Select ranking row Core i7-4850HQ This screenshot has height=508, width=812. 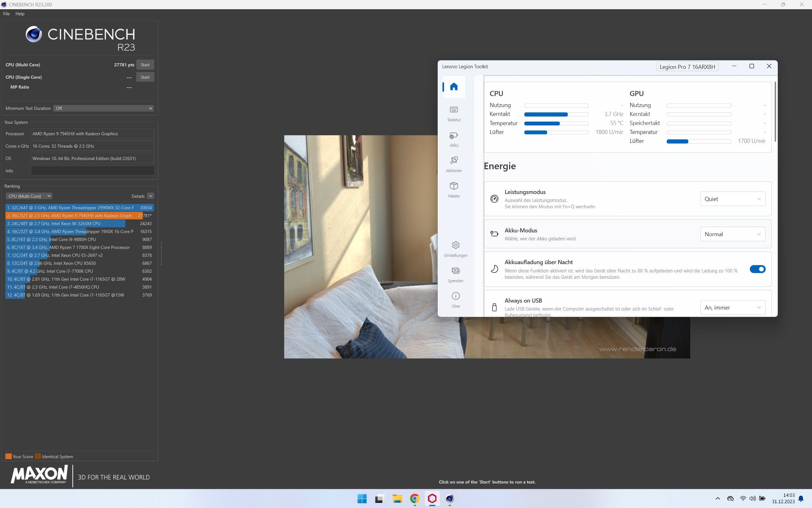pos(80,287)
